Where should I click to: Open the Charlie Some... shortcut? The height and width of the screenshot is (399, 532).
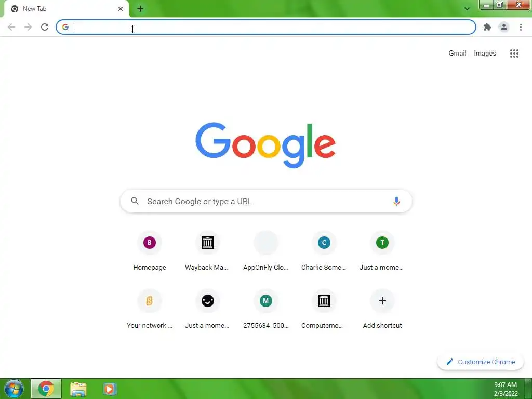324,251
